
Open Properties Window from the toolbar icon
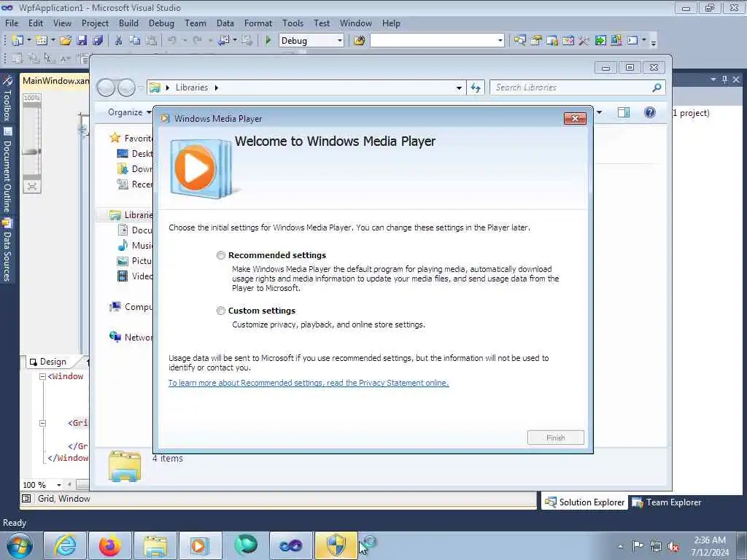[536, 41]
